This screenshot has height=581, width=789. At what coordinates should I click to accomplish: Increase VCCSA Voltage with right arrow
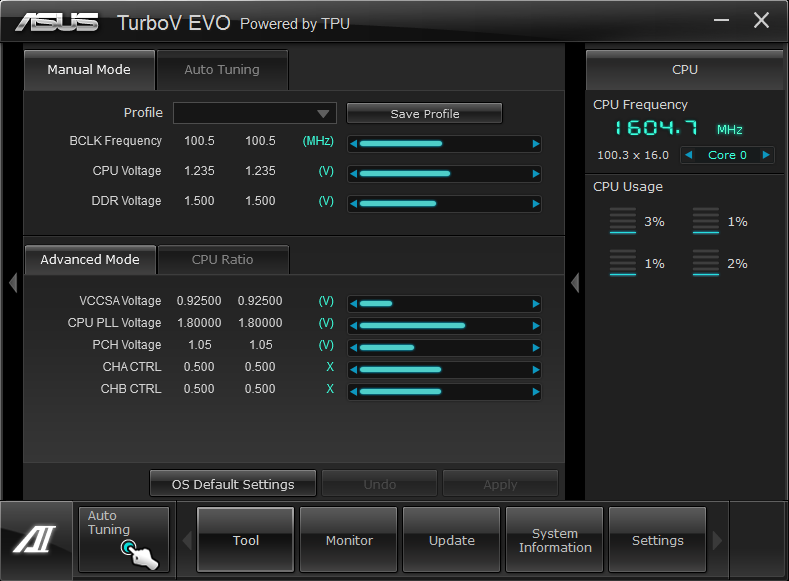536,304
